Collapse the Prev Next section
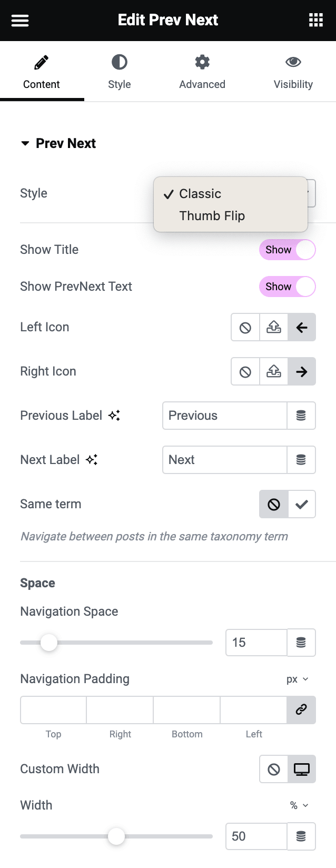 [x=25, y=143]
